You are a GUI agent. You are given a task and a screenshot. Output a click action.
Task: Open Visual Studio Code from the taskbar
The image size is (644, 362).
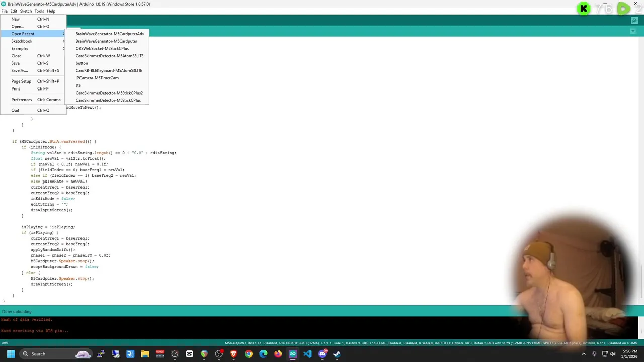307,354
